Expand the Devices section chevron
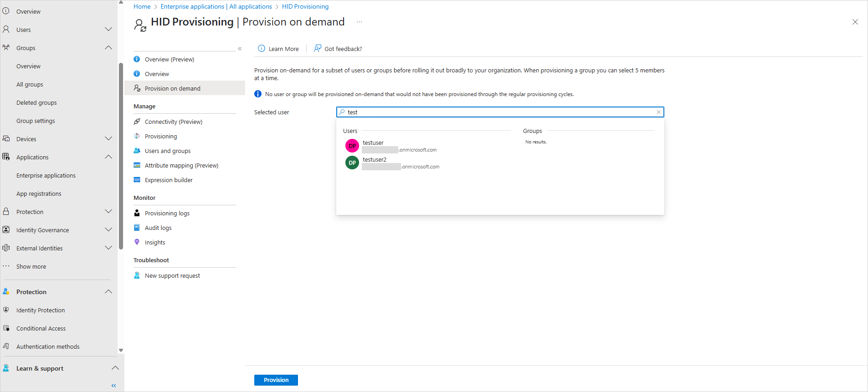Image resolution: width=868 pixels, height=392 pixels. [x=108, y=138]
